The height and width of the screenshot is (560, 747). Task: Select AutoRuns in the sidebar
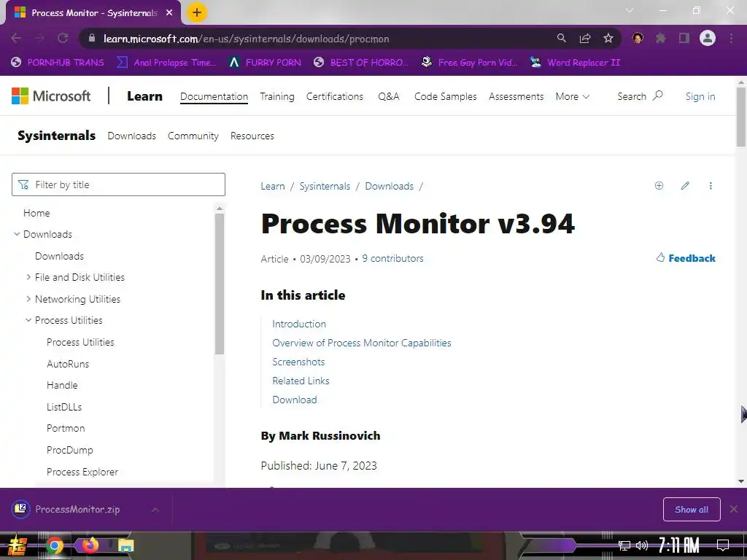click(x=68, y=364)
